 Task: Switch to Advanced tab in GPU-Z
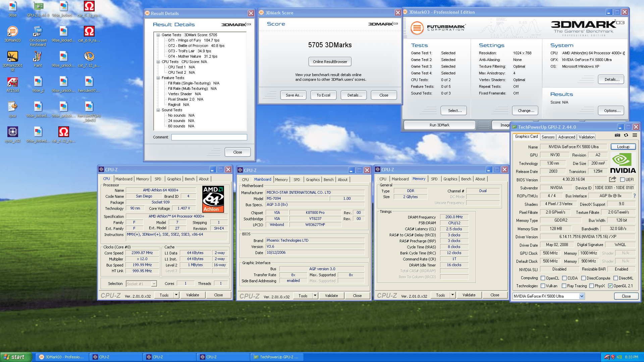pyautogui.click(x=567, y=137)
